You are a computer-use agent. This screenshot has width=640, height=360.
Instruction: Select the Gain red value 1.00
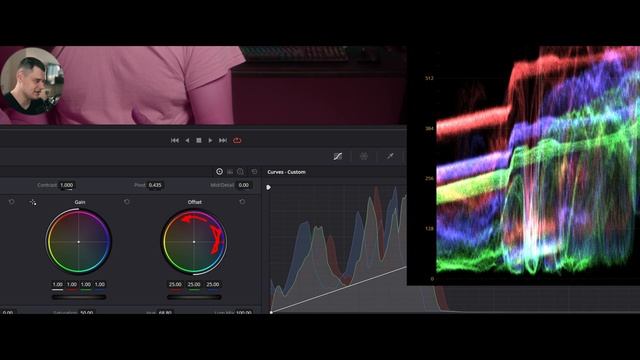point(72,284)
